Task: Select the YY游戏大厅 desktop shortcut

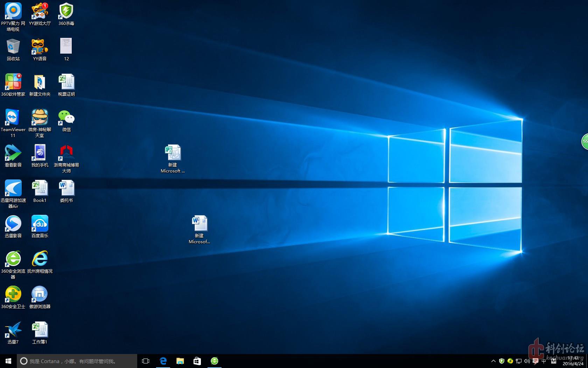Action: tap(40, 14)
